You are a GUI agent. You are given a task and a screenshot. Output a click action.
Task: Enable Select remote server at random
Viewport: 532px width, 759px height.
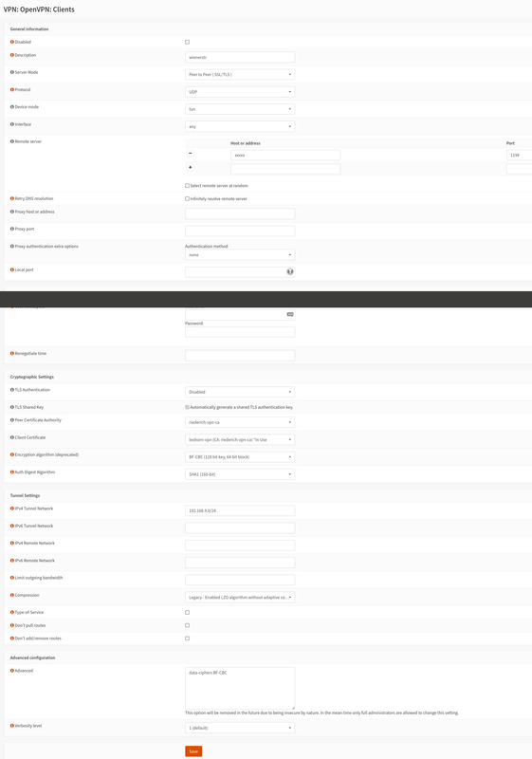pyautogui.click(x=187, y=185)
